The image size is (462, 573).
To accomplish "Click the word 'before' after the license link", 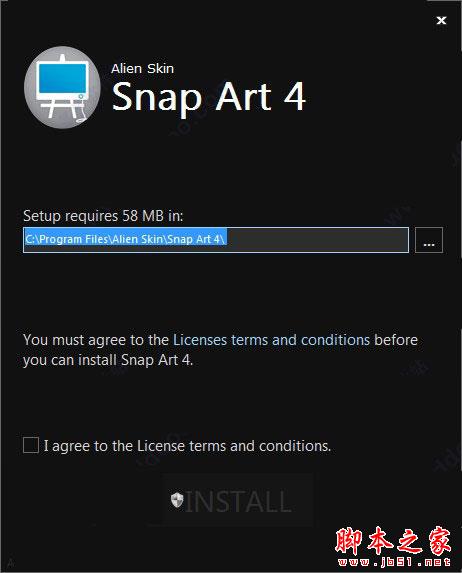I will pos(396,340).
